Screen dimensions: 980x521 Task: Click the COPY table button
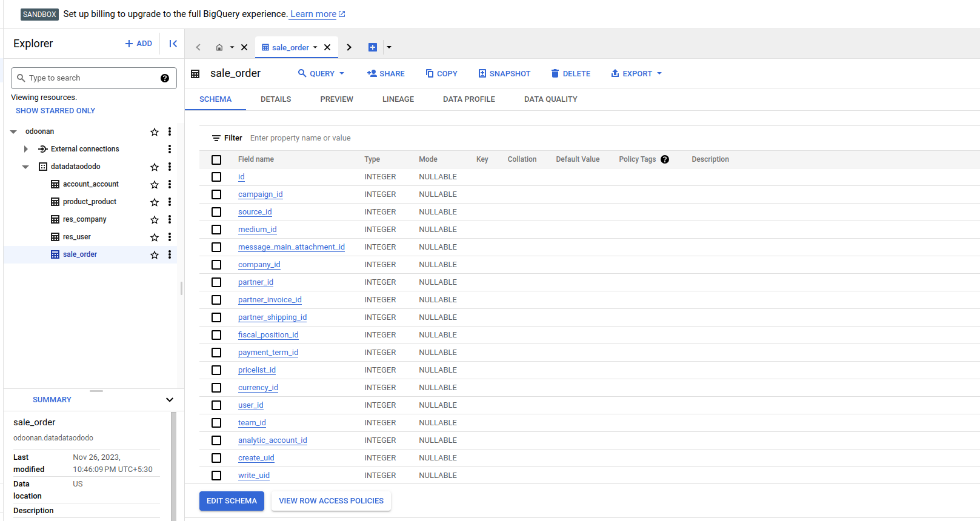coord(441,73)
